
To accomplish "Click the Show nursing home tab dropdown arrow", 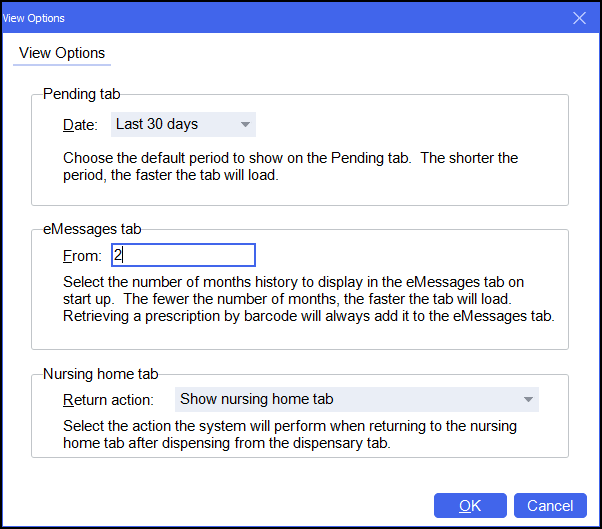I will (x=528, y=400).
